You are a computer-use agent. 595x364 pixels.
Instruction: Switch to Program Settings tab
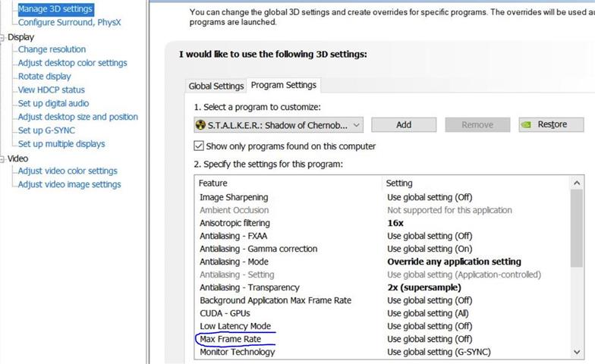point(284,85)
